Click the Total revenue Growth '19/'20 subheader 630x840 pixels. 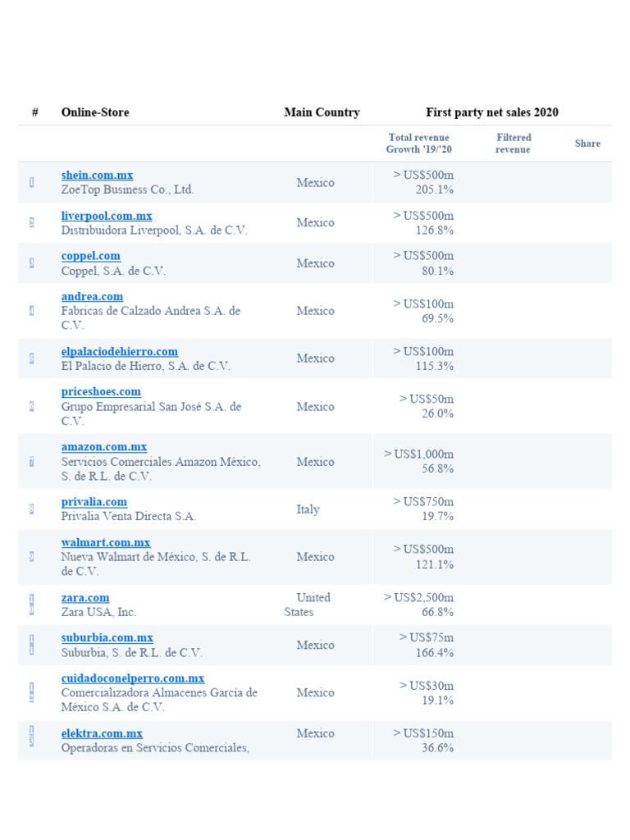[x=419, y=144]
